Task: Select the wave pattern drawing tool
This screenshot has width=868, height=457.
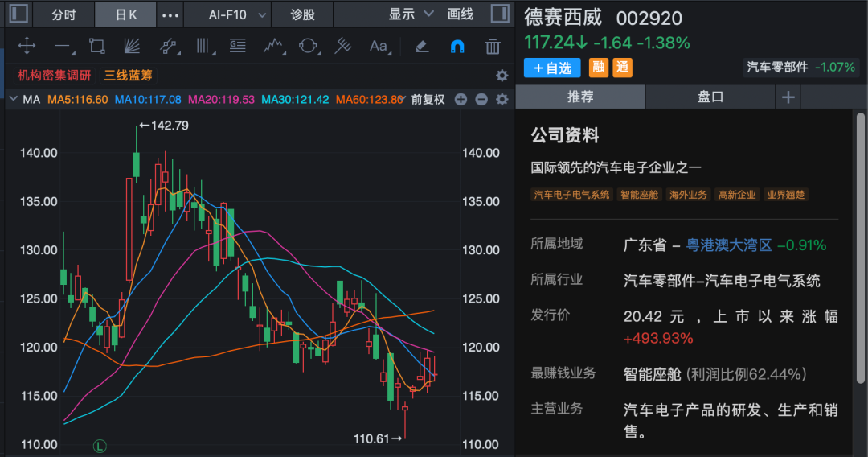Action: click(273, 46)
